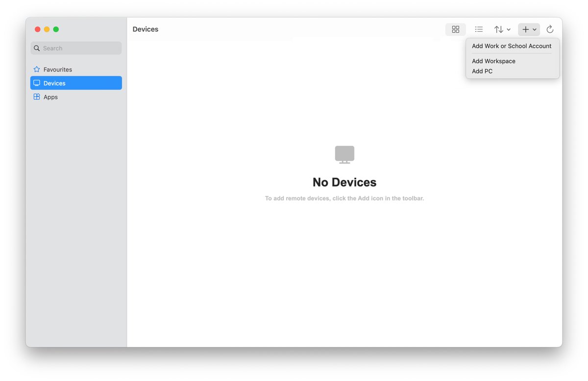Switch to grid view layout
Viewport: 588px width, 381px height.
click(x=455, y=29)
